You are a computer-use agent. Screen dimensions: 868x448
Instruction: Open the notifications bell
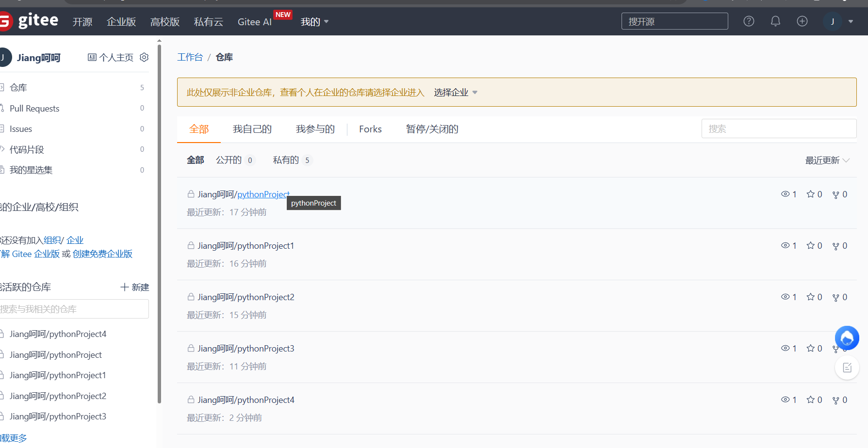(x=775, y=21)
